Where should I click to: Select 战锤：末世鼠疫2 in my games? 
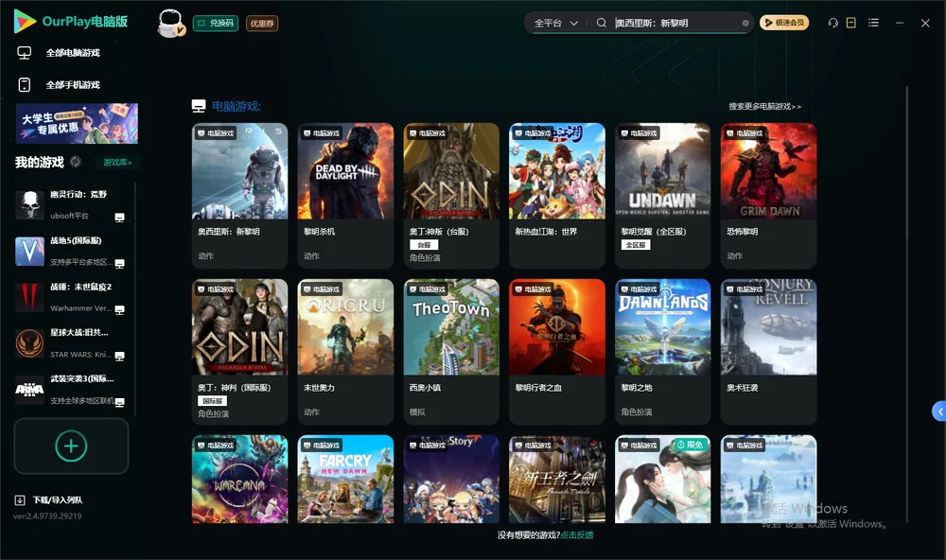pyautogui.click(x=71, y=297)
